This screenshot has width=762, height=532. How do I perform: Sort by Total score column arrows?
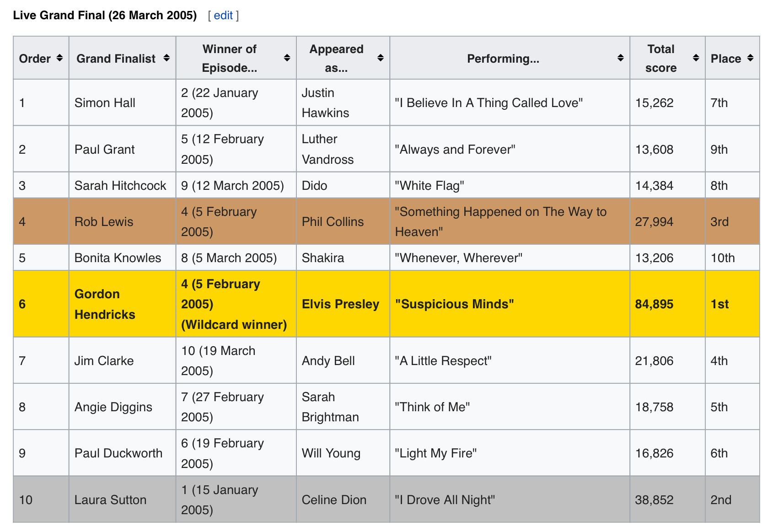click(x=696, y=58)
